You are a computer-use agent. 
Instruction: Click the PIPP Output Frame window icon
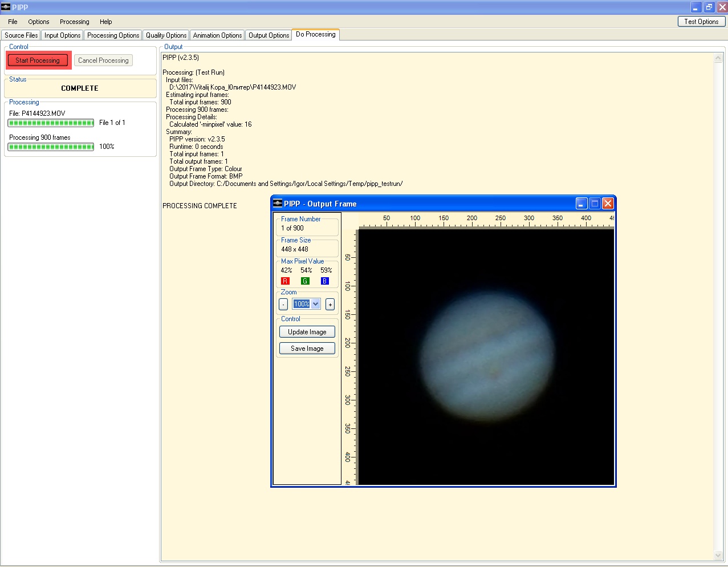[x=278, y=204]
